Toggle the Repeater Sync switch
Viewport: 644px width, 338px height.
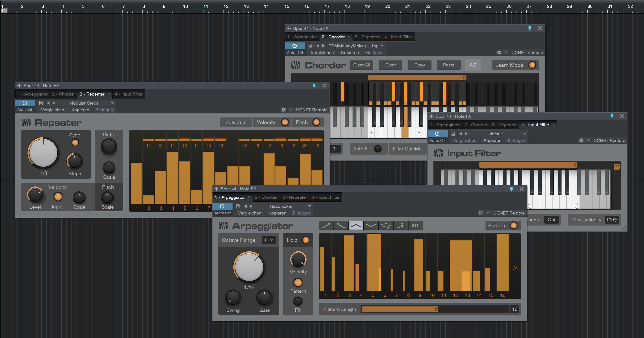(x=75, y=143)
